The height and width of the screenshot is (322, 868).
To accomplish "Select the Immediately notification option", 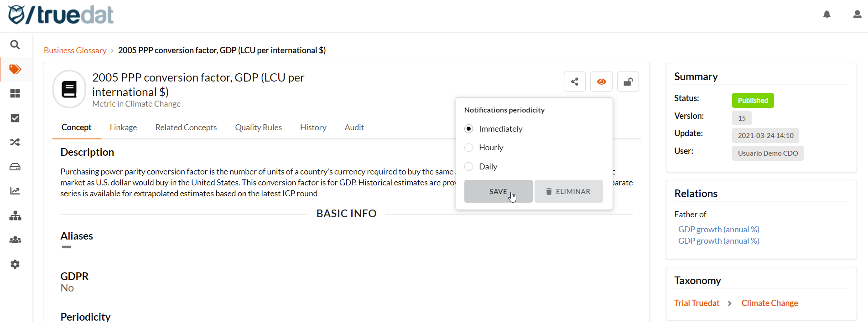I will coord(469,129).
